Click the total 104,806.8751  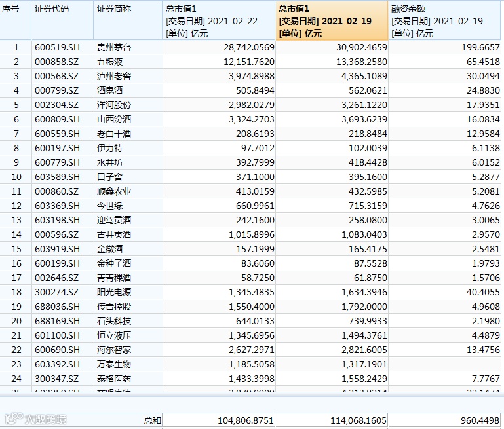[x=246, y=420]
